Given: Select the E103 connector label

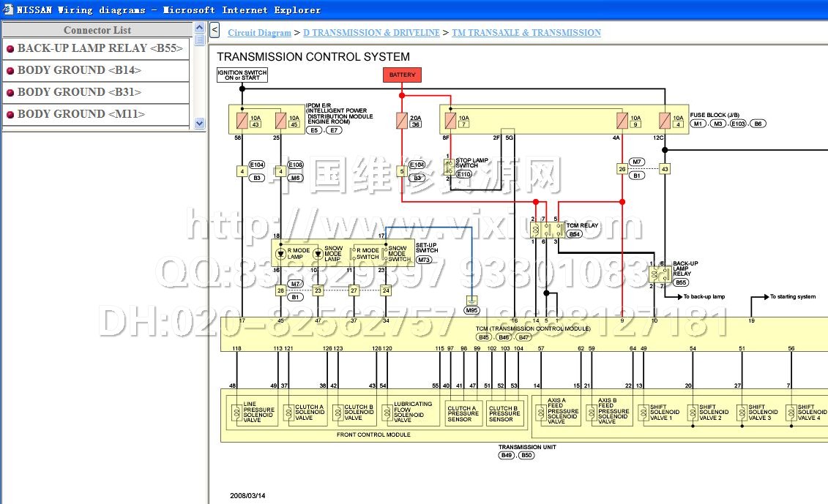Looking at the screenshot, I should pos(738,124).
